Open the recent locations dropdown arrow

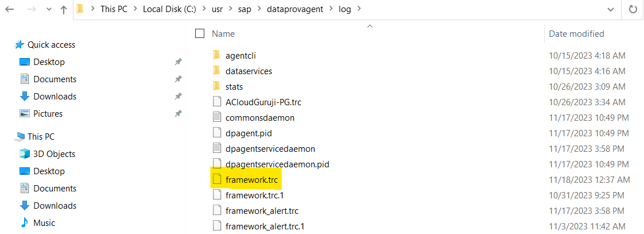(47, 10)
